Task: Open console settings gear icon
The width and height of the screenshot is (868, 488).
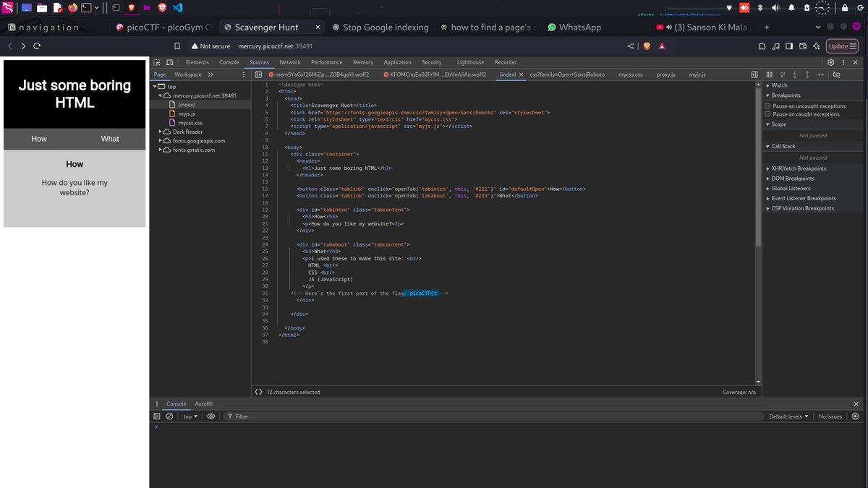Action: click(x=856, y=416)
